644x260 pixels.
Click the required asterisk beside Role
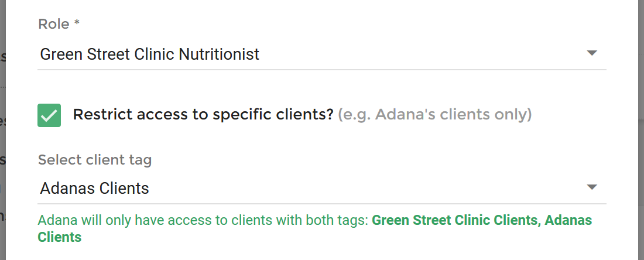pos(77,23)
